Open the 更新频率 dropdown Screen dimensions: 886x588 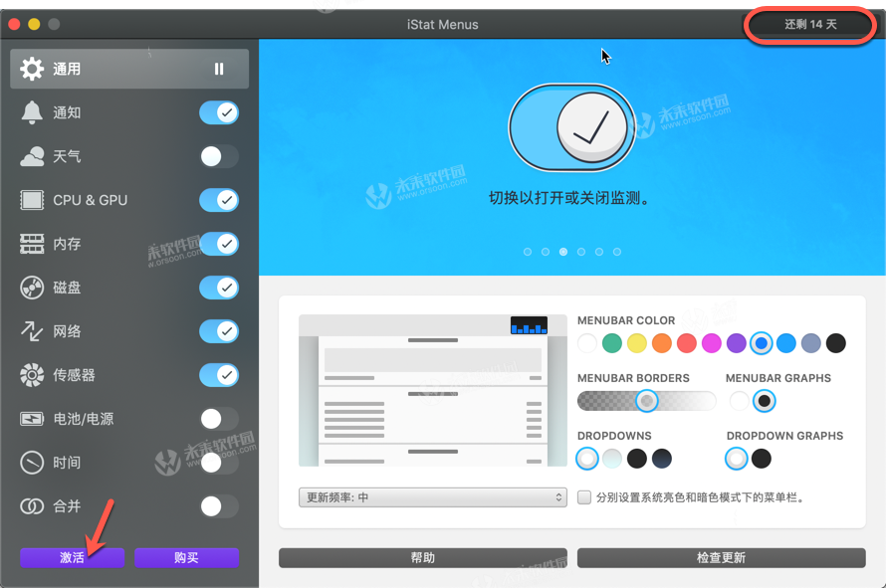tap(433, 497)
